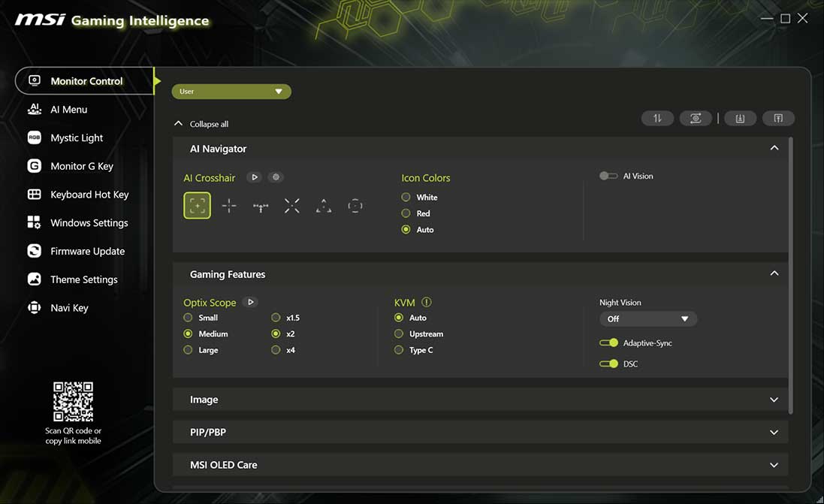Open the KVM info icon

tap(427, 302)
